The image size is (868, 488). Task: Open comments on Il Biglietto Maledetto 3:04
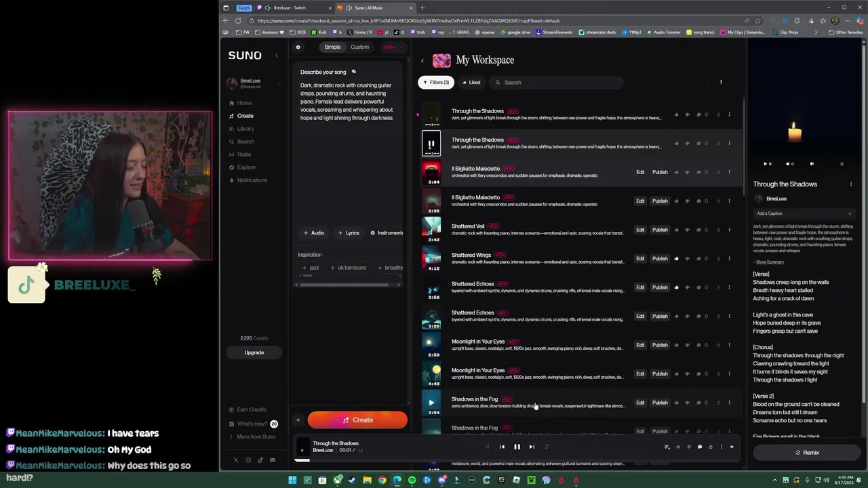[x=699, y=172]
